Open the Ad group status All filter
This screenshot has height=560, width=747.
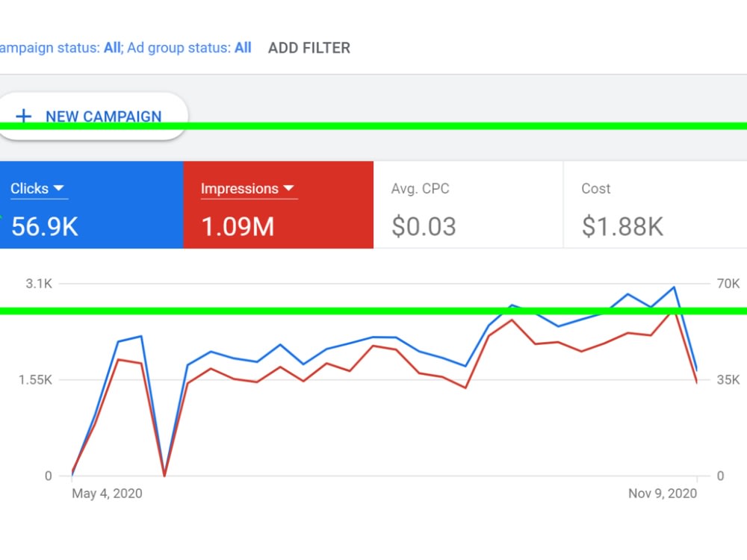pyautogui.click(x=189, y=48)
